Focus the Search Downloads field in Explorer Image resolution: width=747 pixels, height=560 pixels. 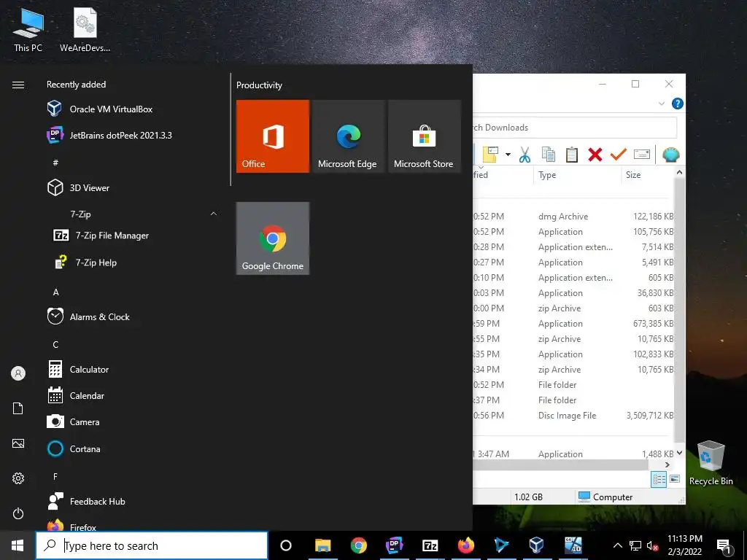pyautogui.click(x=575, y=127)
